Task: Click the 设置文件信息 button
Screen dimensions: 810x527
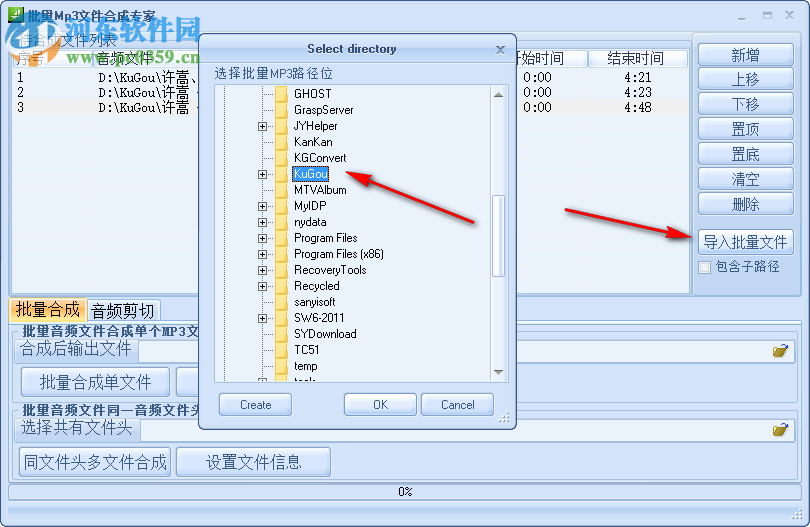Action: [253, 462]
